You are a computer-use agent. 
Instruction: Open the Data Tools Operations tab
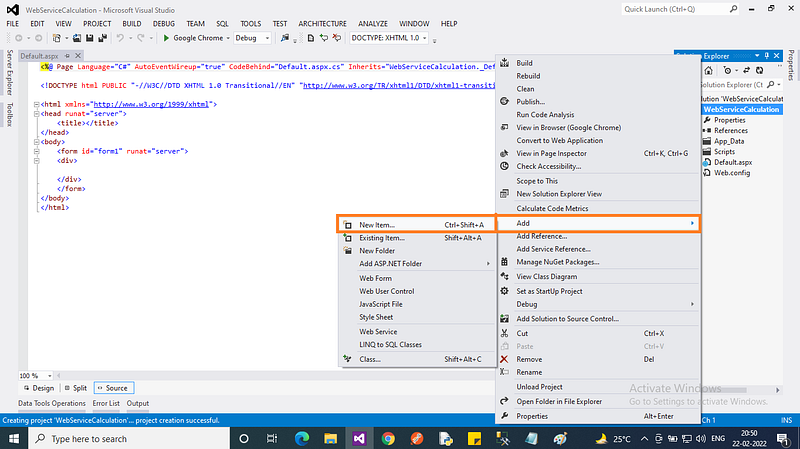pos(52,403)
